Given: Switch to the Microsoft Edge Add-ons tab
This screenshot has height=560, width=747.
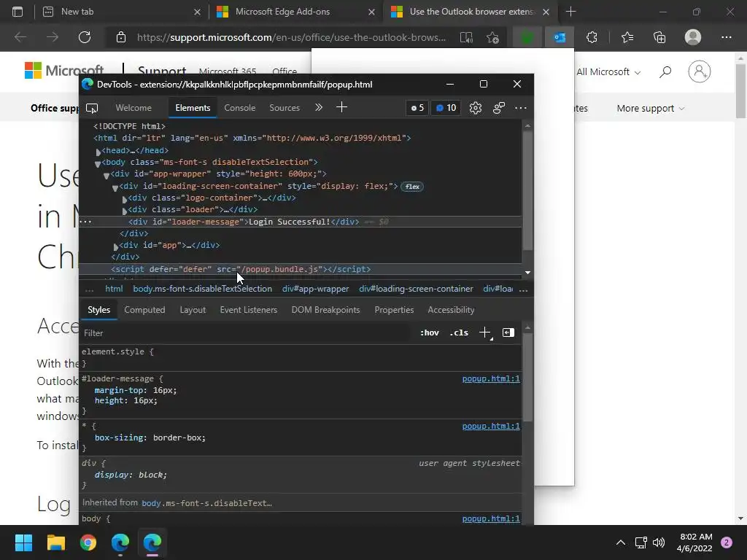Looking at the screenshot, I should (x=295, y=12).
